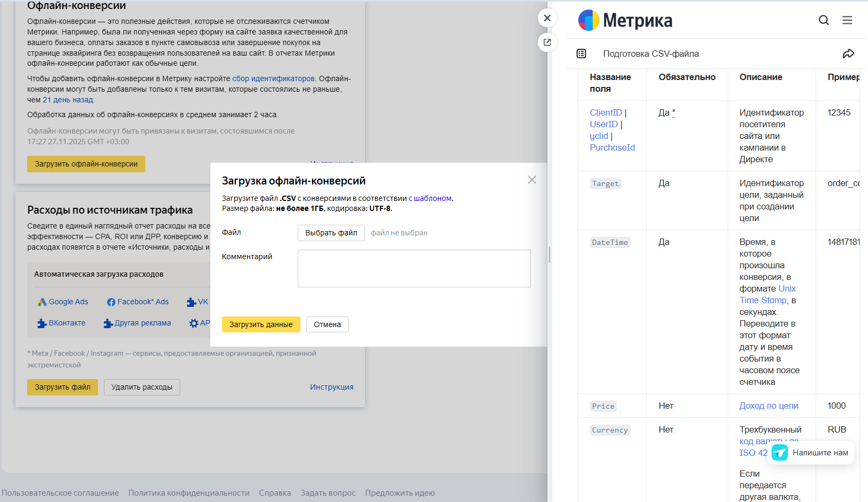
Task: Open the с шаблоном template link
Action: click(x=429, y=198)
